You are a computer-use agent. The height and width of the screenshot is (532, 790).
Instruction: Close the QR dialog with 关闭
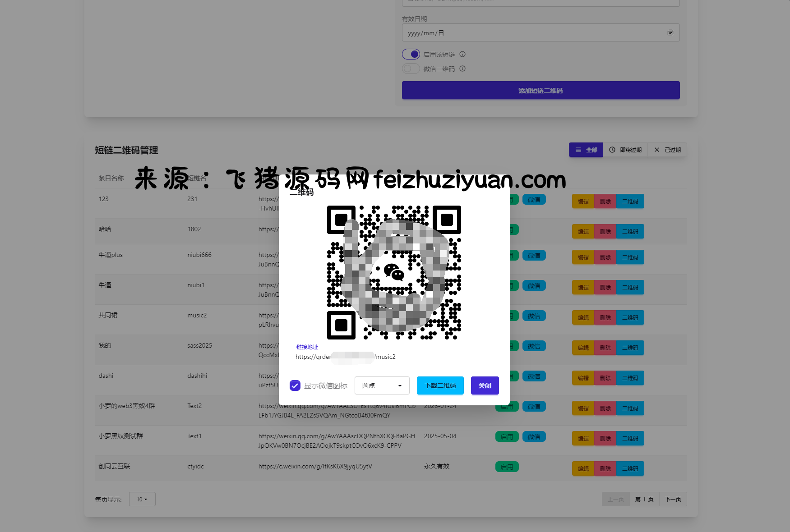(x=485, y=385)
